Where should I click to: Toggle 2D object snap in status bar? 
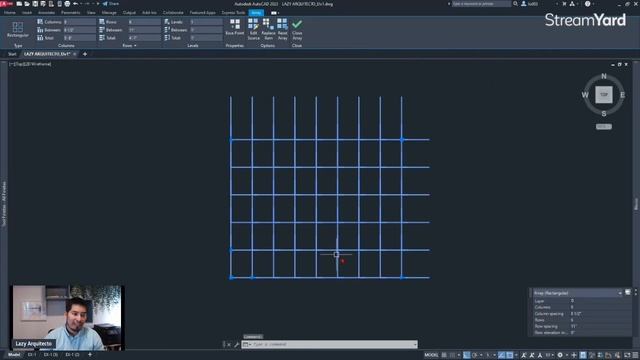tap(509, 355)
